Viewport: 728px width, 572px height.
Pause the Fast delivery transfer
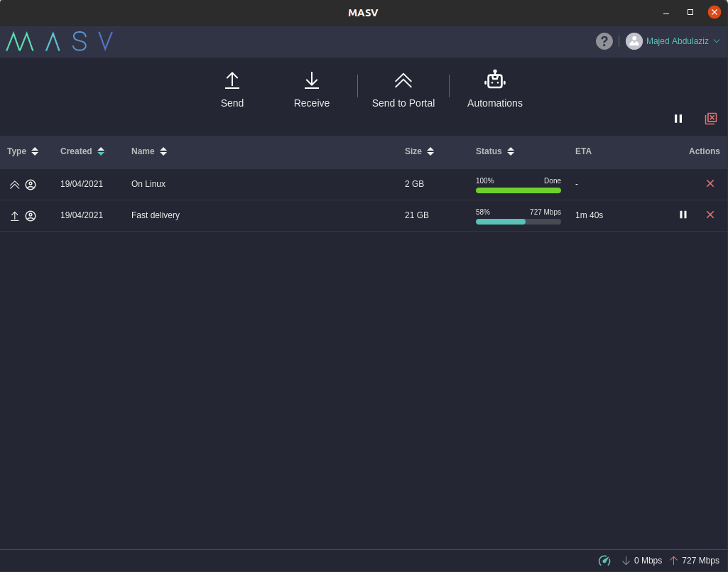[683, 215]
